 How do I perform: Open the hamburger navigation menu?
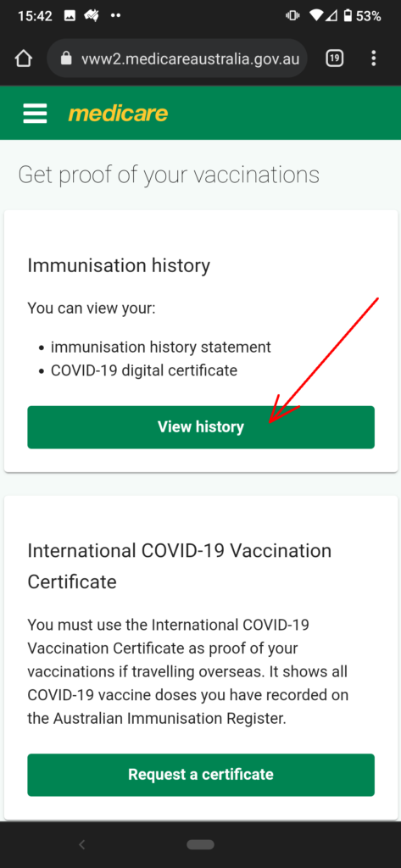tap(35, 114)
